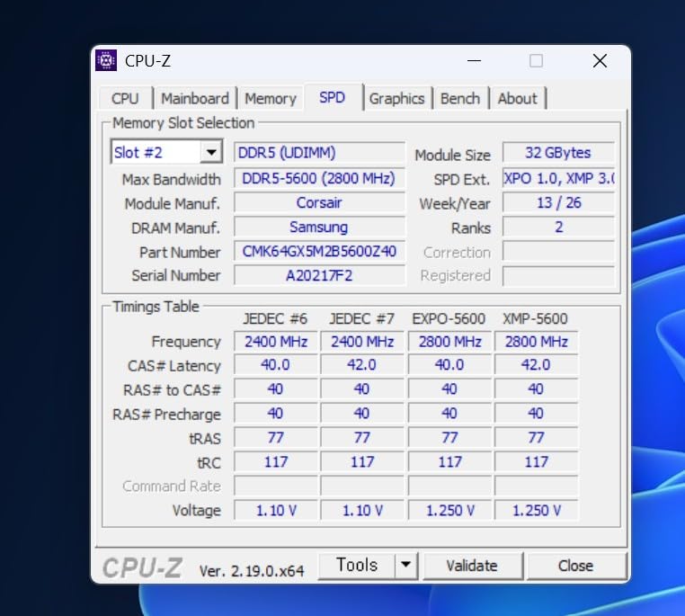
Task: Click XMP-5600 RAS# Precharge value
Action: coord(536,414)
